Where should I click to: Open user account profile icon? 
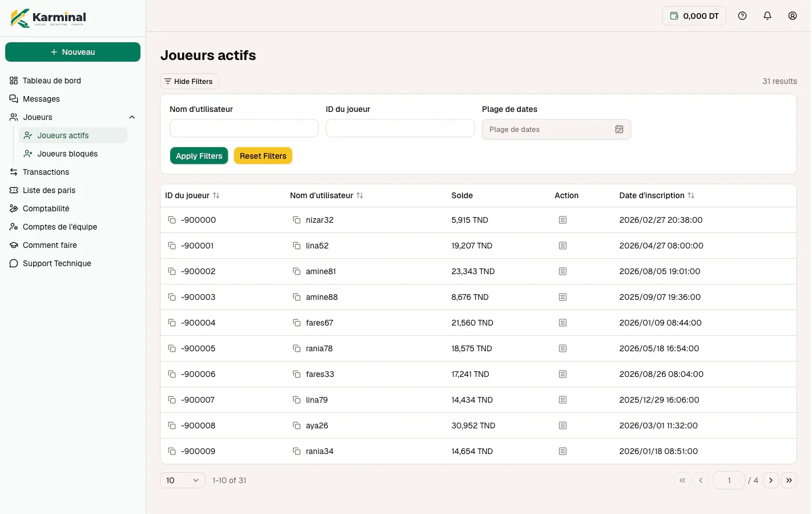pyautogui.click(x=793, y=16)
